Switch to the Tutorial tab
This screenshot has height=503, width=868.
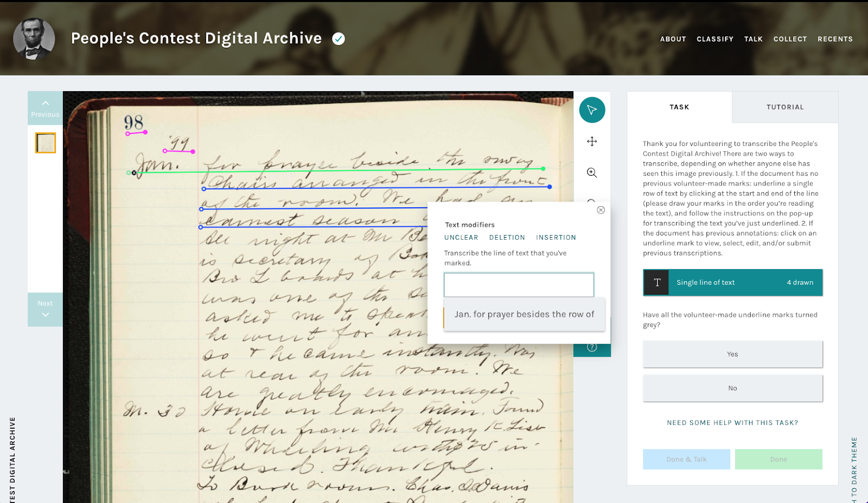784,107
